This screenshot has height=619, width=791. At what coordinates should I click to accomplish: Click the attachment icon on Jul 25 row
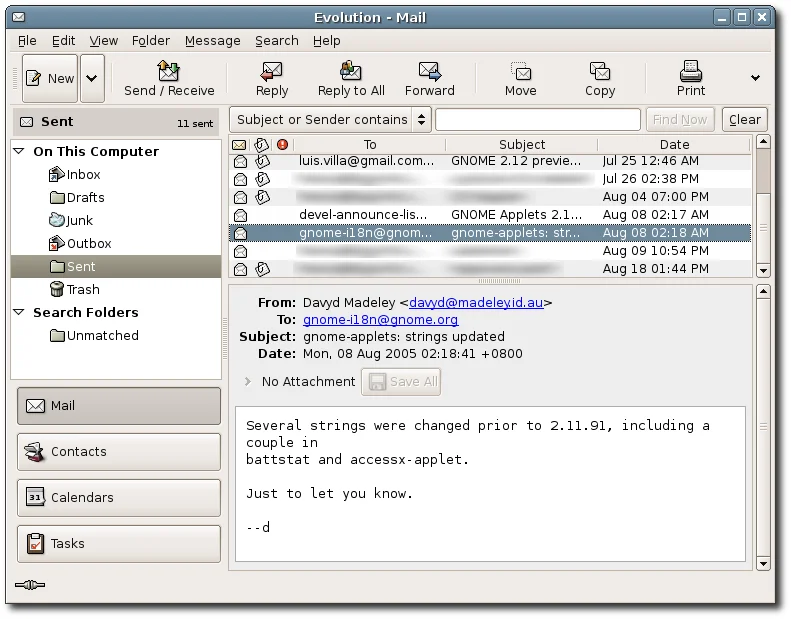coord(262,161)
